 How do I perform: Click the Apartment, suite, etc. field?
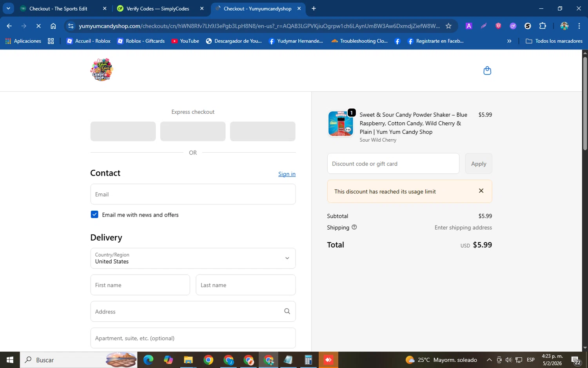193,338
